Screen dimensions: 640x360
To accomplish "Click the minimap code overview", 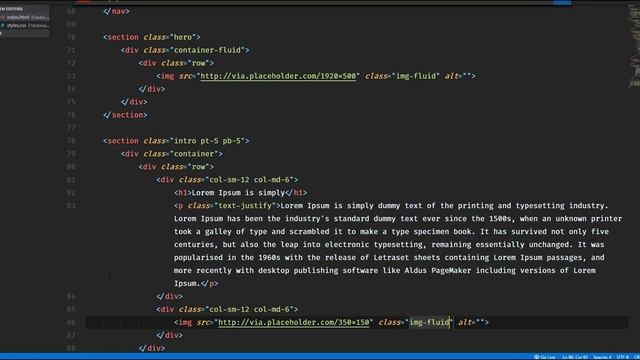I will pyautogui.click(x=634, y=47).
